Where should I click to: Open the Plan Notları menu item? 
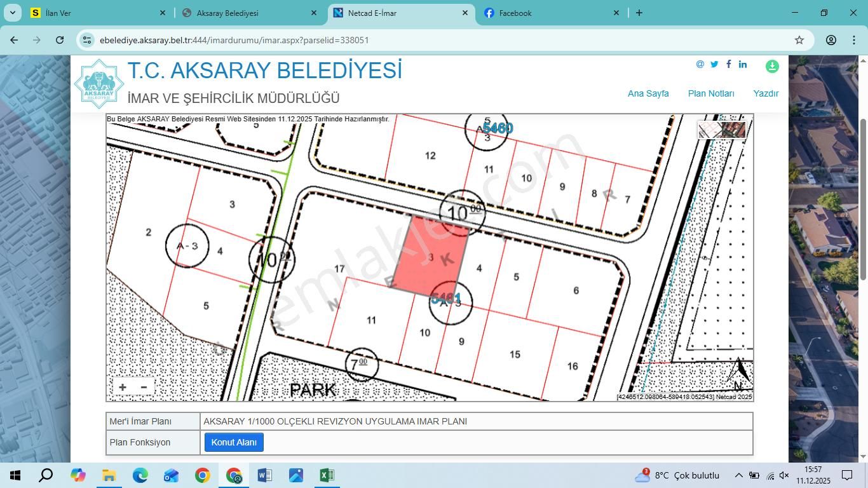pyautogui.click(x=710, y=93)
